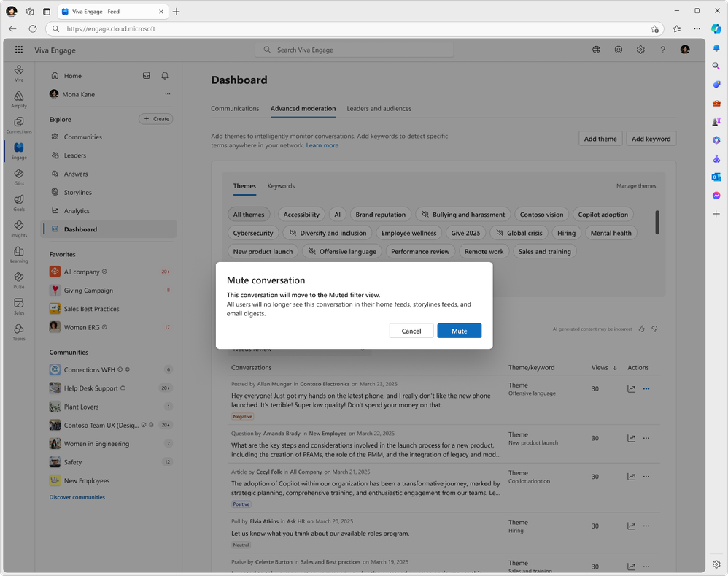Open the profile avatar in Engage header
The width and height of the screenshot is (728, 576).
(x=685, y=49)
